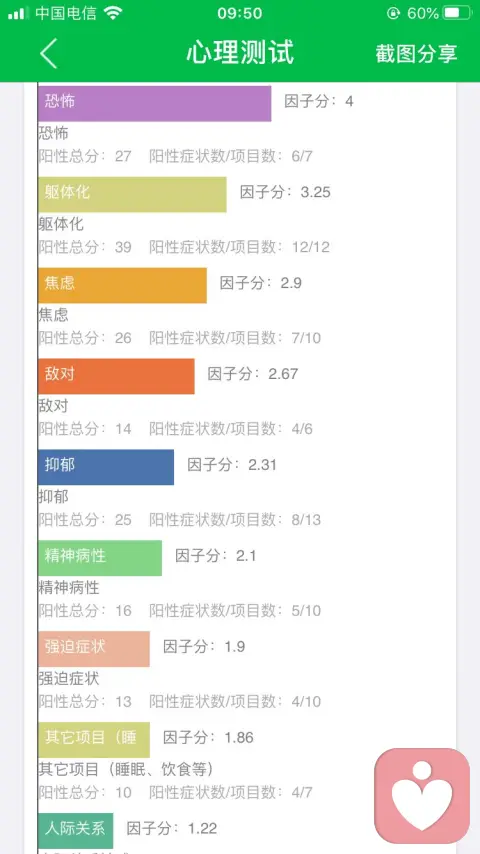Tap the cellular signal bars icon
This screenshot has height=854, width=480.
[x=18, y=13]
